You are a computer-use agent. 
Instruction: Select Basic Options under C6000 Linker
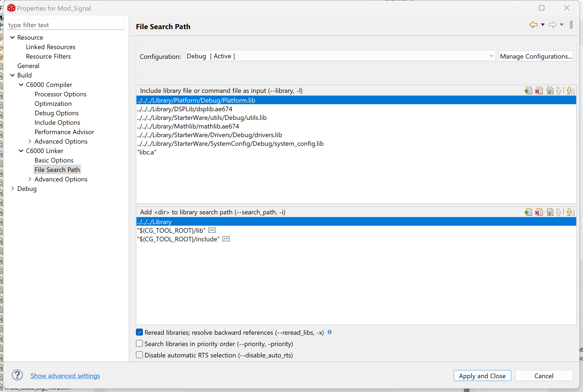point(54,160)
